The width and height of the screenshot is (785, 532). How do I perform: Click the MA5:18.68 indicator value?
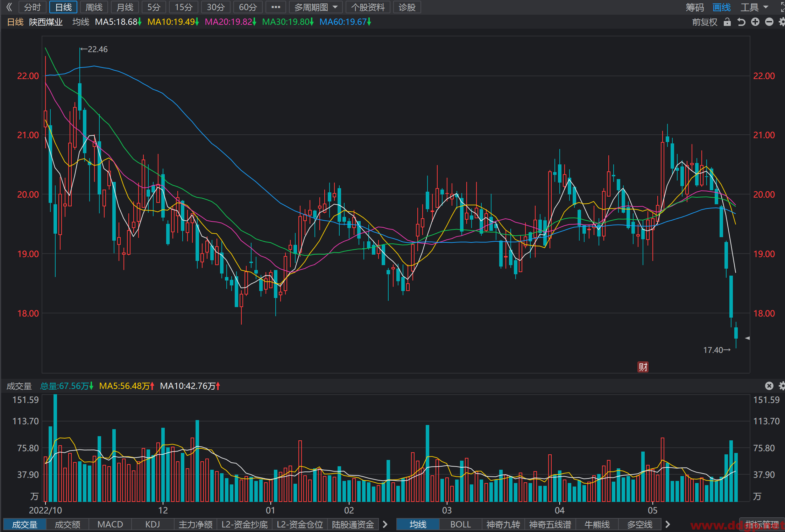(x=118, y=22)
